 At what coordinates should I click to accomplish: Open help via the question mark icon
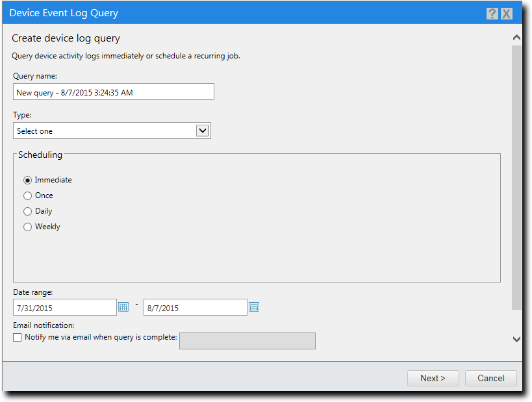coord(492,13)
